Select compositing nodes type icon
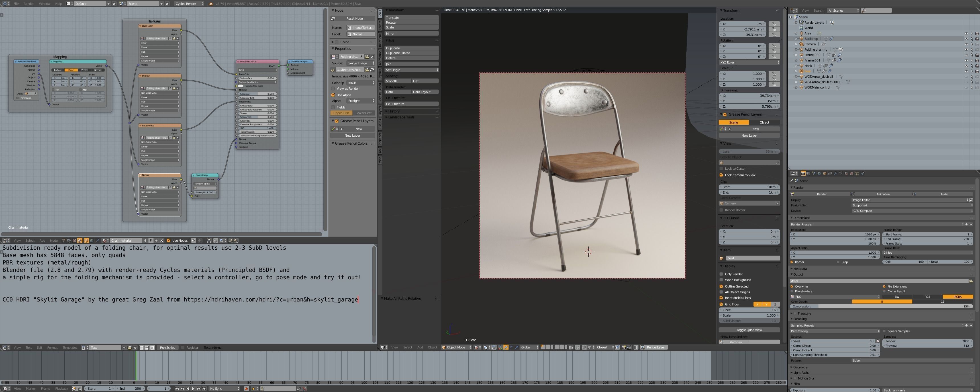The width and height of the screenshot is (980, 392). (69, 240)
